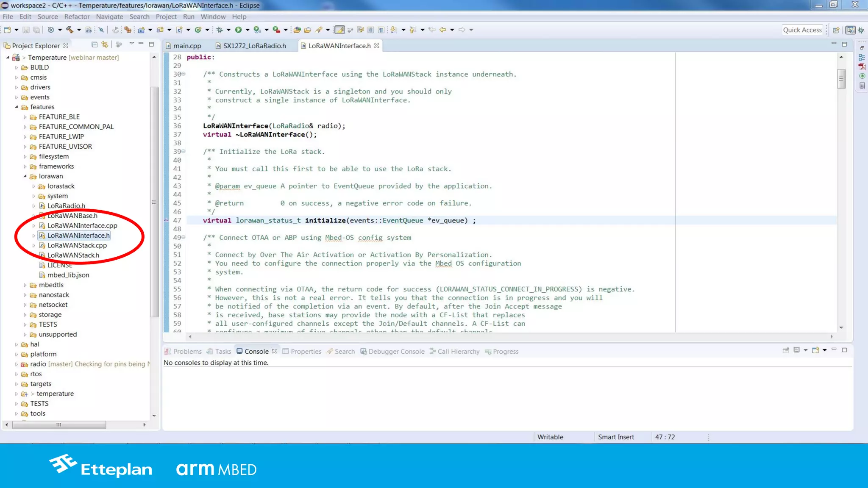Toggle Mark Occurrences highlighter button
Viewport: 868px width, 488px height.
pos(339,30)
